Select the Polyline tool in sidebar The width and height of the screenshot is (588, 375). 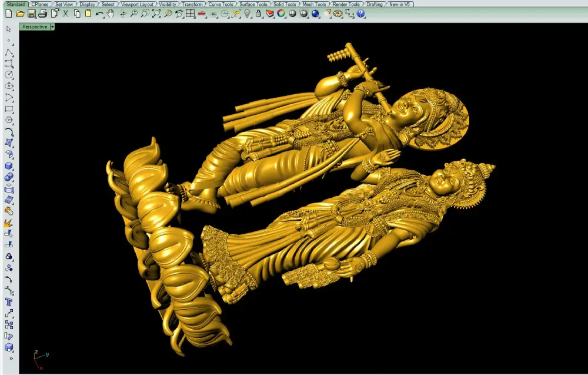pyautogui.click(x=9, y=52)
